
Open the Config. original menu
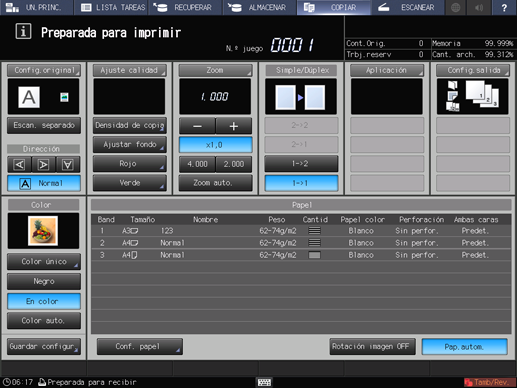[44, 70]
